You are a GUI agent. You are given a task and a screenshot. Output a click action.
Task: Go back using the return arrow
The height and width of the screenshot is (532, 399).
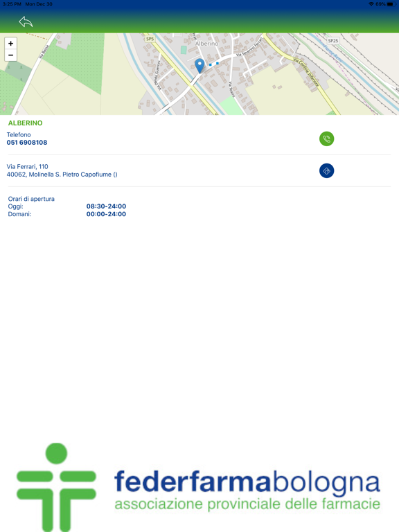tap(26, 22)
